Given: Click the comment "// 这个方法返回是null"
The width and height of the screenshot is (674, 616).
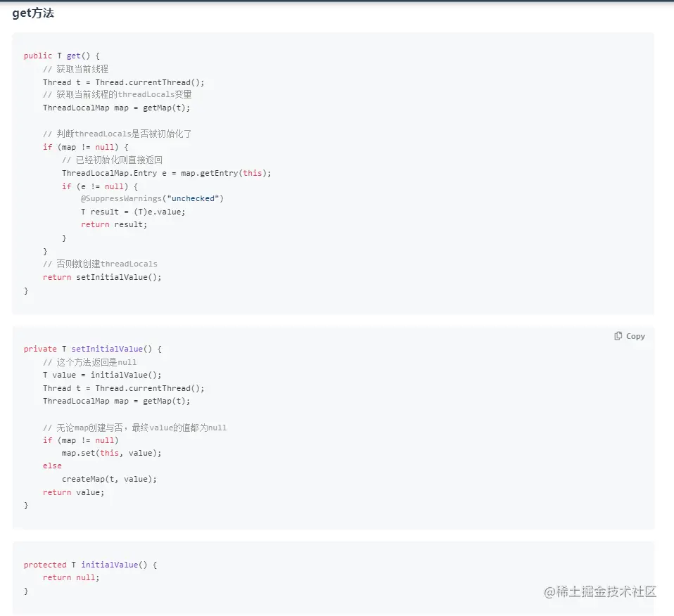Looking at the screenshot, I should (x=89, y=362).
